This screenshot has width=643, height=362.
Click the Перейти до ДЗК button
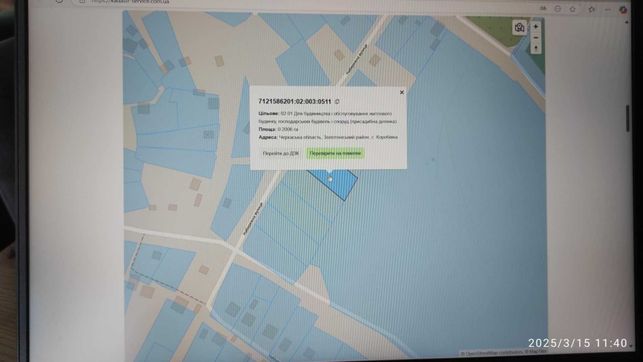(x=281, y=153)
